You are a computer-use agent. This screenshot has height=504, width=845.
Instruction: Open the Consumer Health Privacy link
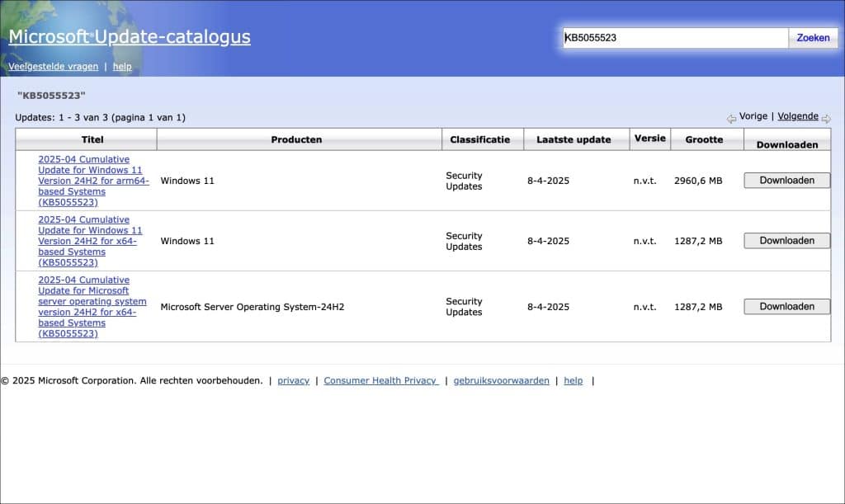click(x=381, y=381)
